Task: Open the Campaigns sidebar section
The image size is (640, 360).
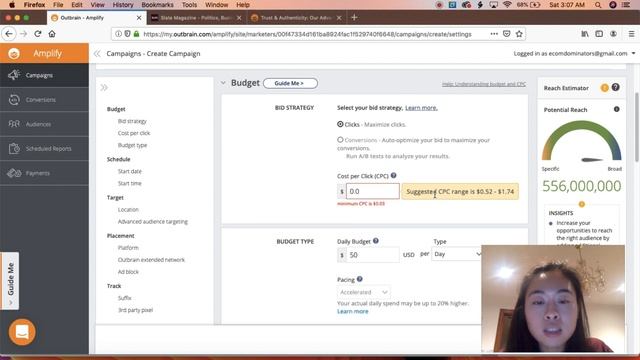Action: click(44, 75)
